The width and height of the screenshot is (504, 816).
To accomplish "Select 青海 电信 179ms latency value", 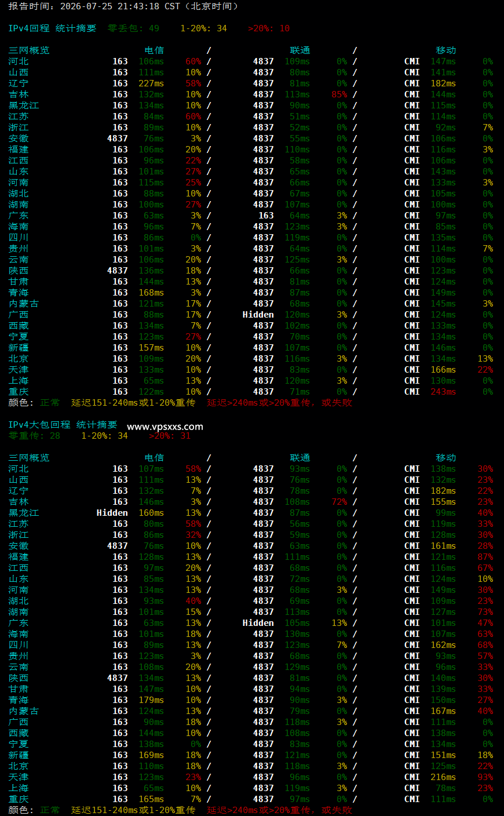I will coord(151,700).
